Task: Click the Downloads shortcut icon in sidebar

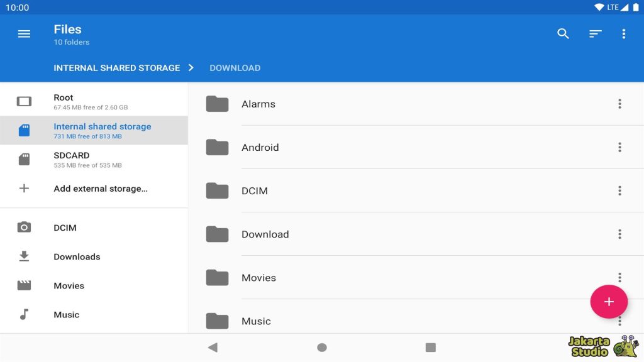Action: click(x=24, y=256)
